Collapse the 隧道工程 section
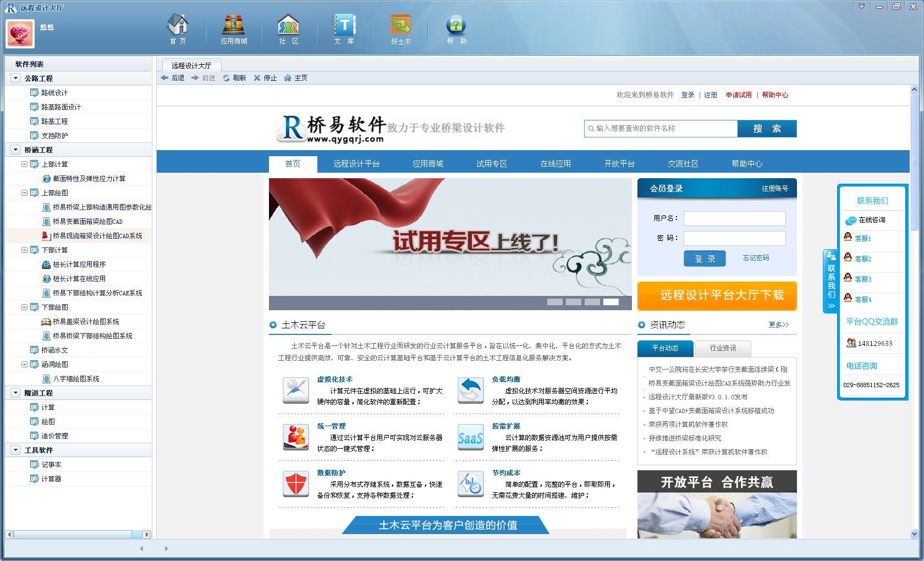The height and width of the screenshot is (561, 924). tap(15, 393)
